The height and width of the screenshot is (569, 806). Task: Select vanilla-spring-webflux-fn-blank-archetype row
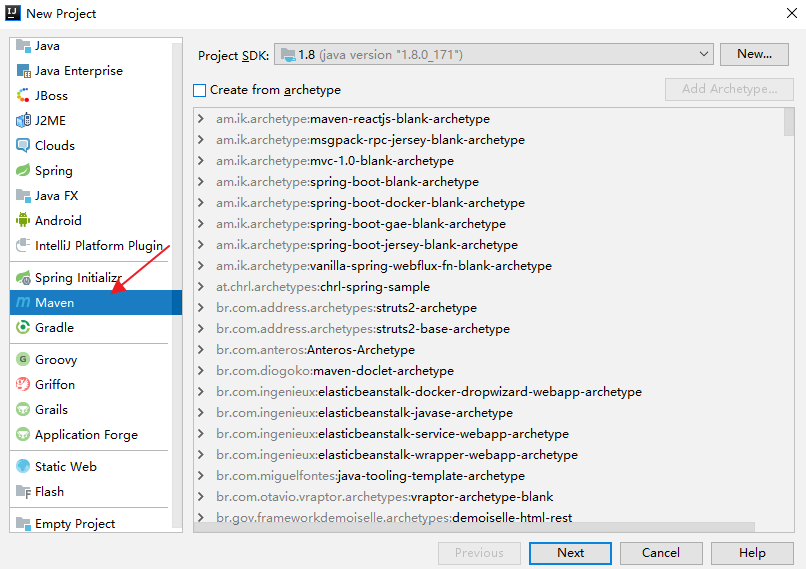point(384,266)
